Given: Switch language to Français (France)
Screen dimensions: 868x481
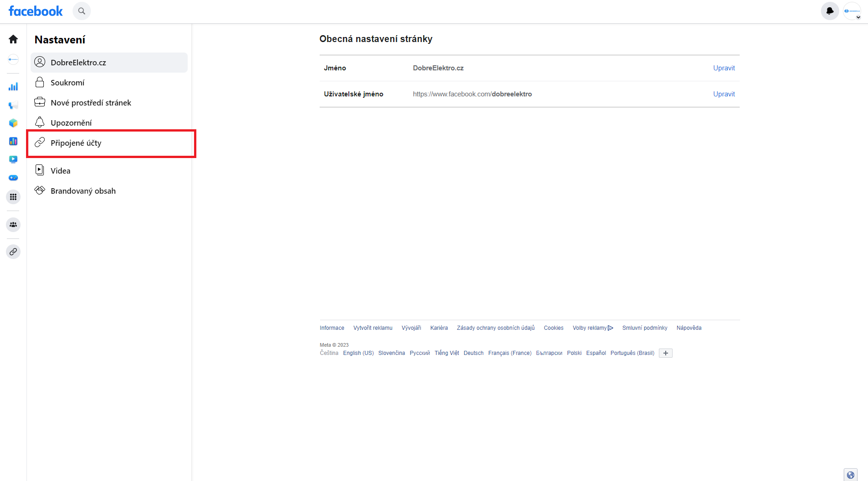Looking at the screenshot, I should tap(510, 353).
